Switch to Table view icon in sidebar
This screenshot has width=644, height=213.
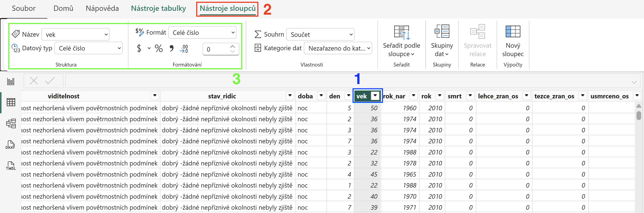(x=11, y=102)
